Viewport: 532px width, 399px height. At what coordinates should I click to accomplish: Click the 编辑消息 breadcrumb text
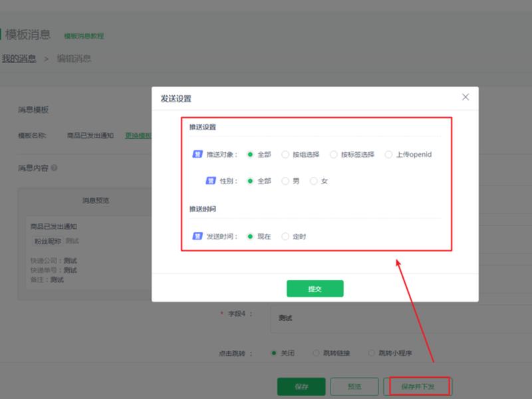pyautogui.click(x=74, y=59)
